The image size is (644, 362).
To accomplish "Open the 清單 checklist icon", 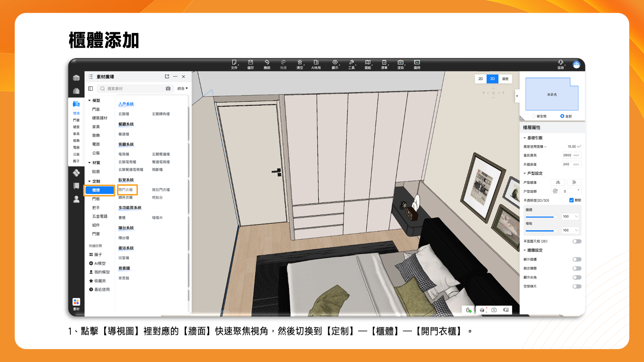I will [384, 63].
